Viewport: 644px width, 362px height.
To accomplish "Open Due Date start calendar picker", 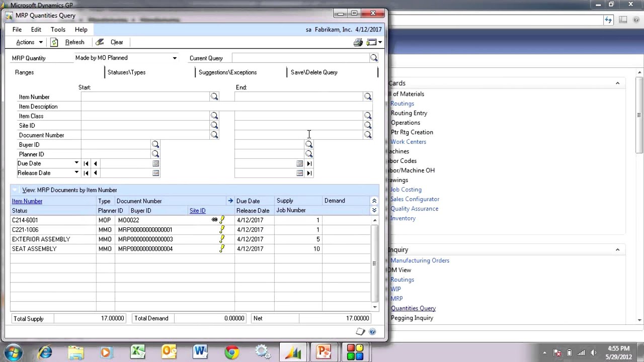I will tap(156, 163).
